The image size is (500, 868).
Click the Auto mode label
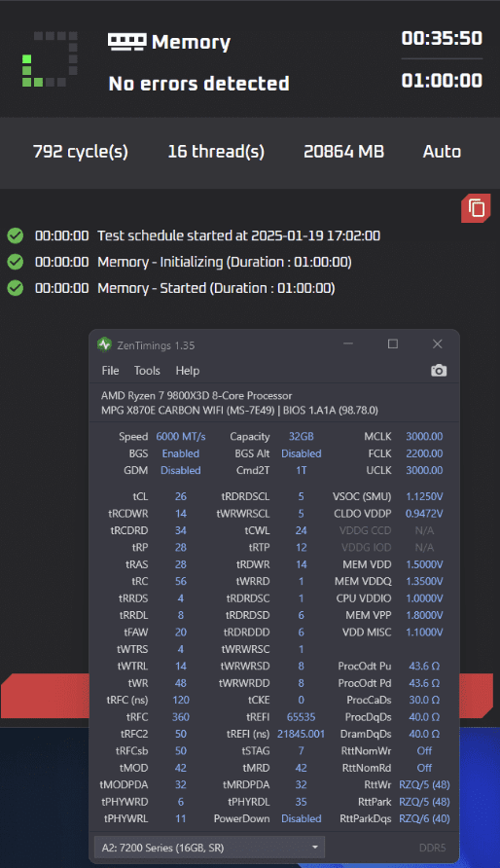[x=442, y=152]
